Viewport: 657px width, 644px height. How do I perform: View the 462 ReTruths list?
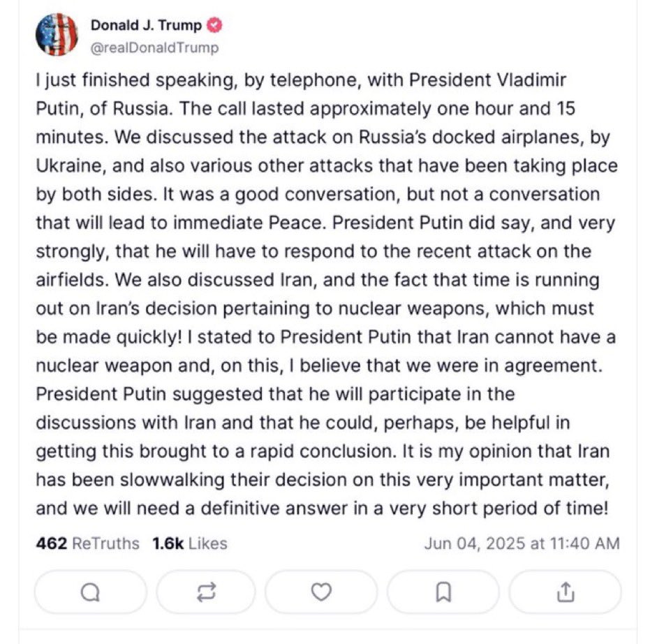point(87,543)
